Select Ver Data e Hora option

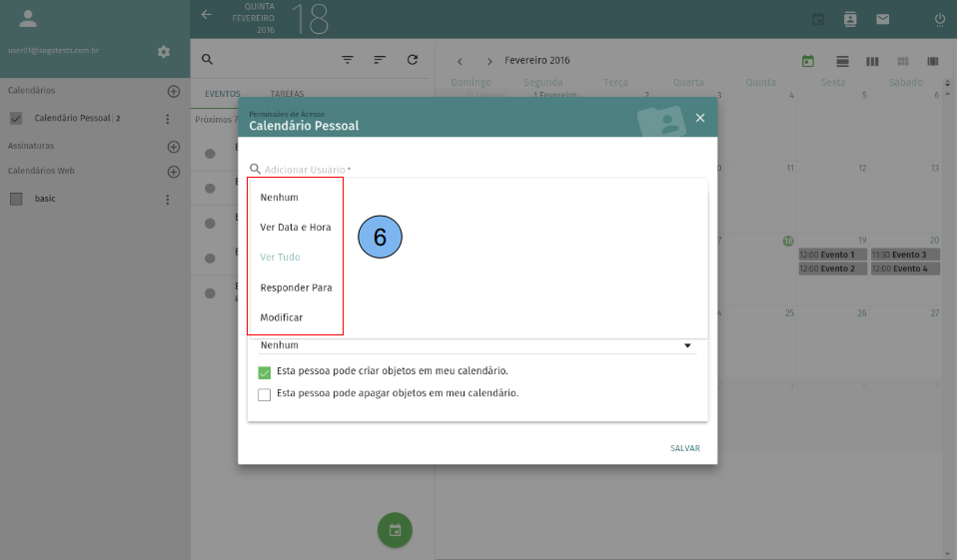tap(295, 228)
